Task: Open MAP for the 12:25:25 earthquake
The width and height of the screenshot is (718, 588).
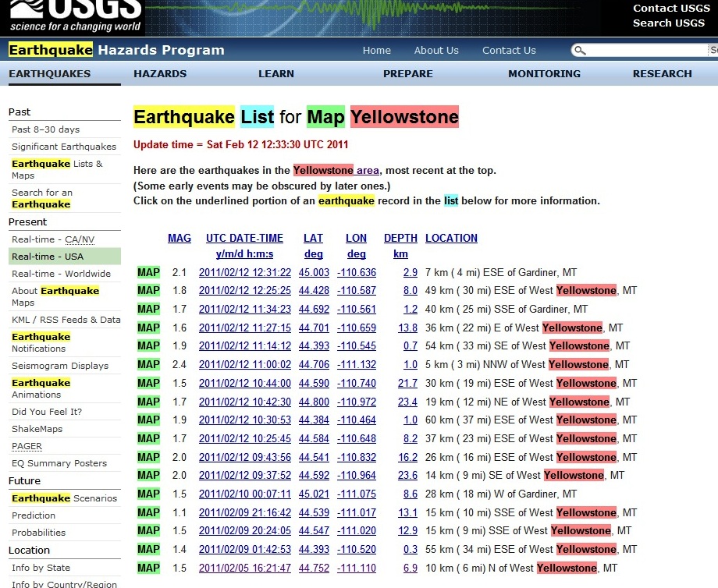Action: coord(149,291)
